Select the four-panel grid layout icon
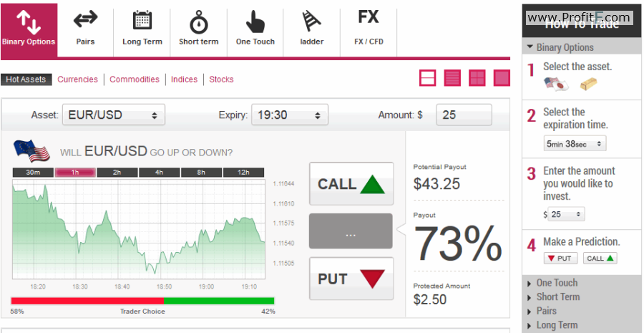The height and width of the screenshot is (333, 644). (x=477, y=77)
